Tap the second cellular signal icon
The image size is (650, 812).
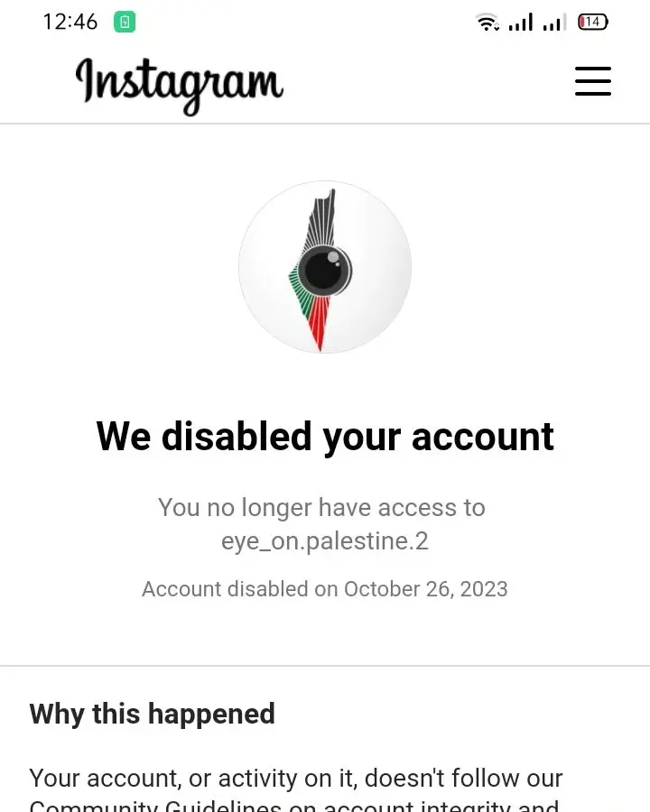point(554,23)
